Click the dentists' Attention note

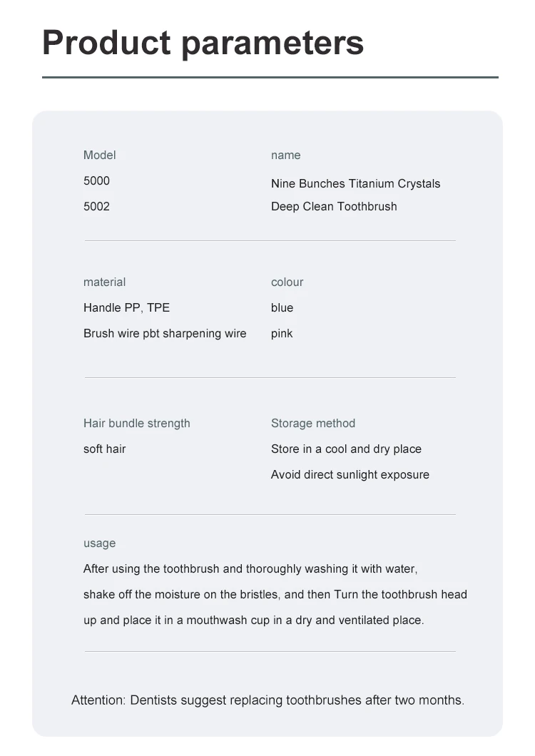point(267,700)
